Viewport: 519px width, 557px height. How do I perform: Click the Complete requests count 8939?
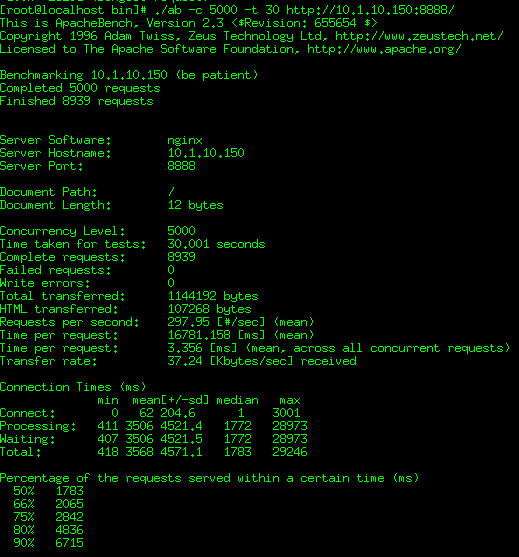tap(181, 257)
